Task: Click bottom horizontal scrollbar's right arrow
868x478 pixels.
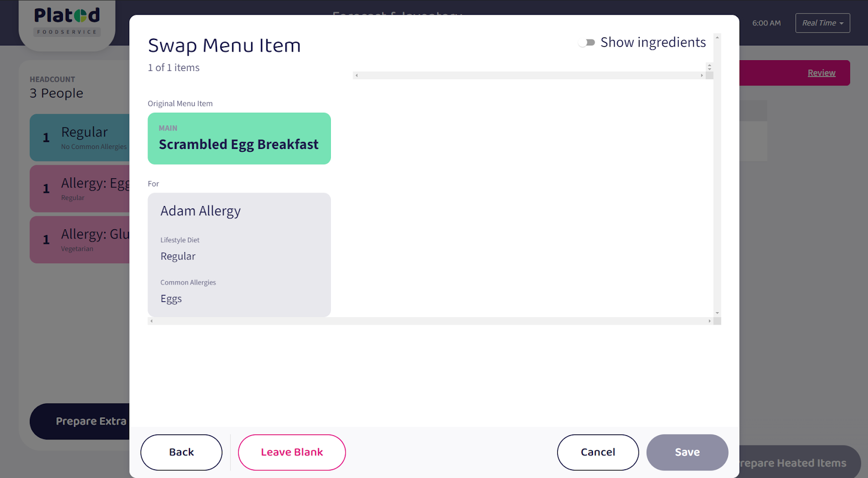Action: (x=709, y=321)
